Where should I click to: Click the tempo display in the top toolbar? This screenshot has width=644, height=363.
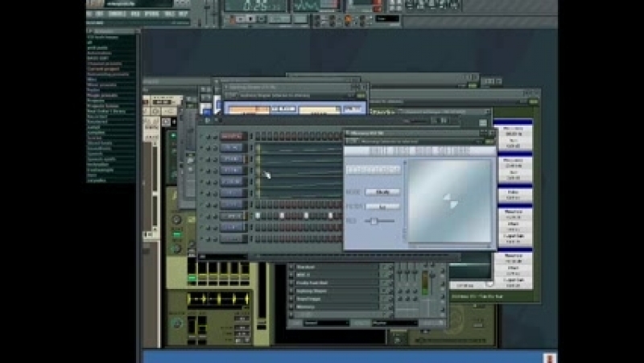pyautogui.click(x=255, y=5)
